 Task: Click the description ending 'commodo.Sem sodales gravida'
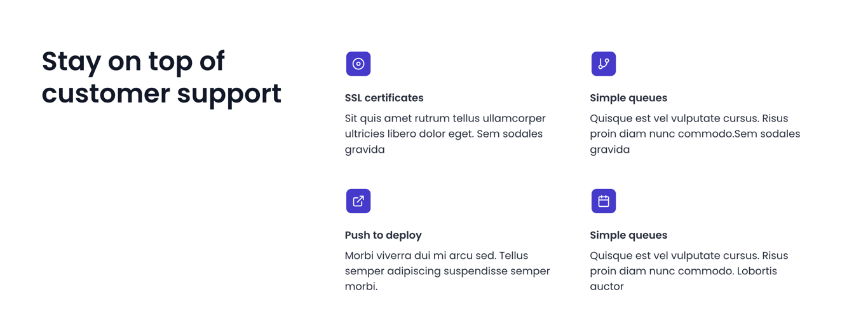coord(695,134)
